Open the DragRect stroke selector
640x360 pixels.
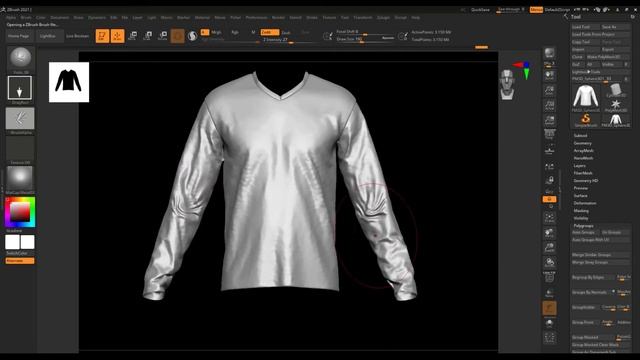click(x=20, y=88)
